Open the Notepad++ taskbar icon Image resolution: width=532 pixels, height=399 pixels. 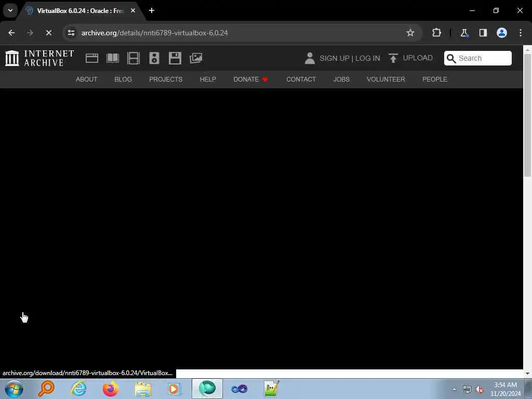point(271,389)
